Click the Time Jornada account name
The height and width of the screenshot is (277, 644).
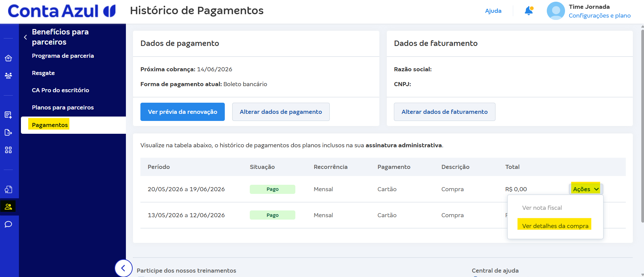click(589, 7)
